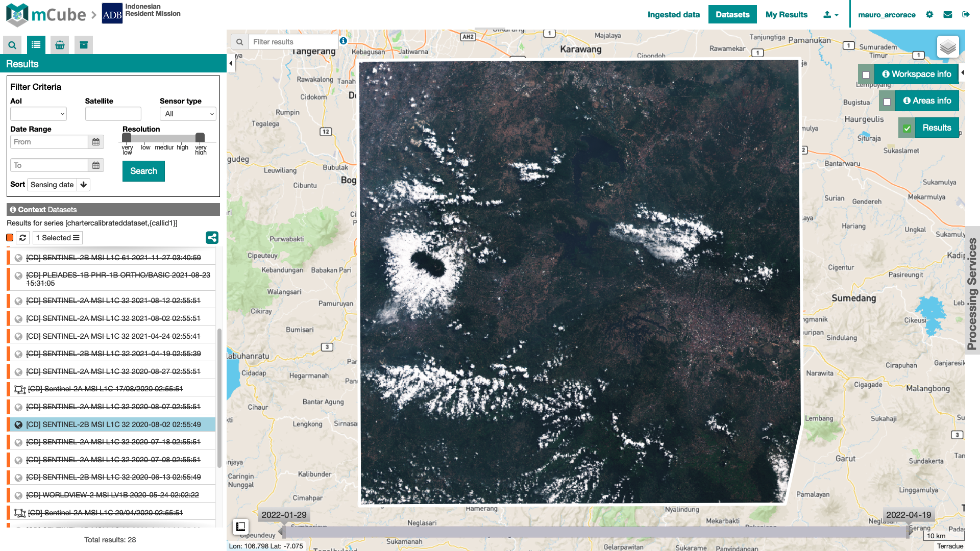980x551 pixels.
Task: Select the basket icon in the sidebar
Action: (60, 45)
